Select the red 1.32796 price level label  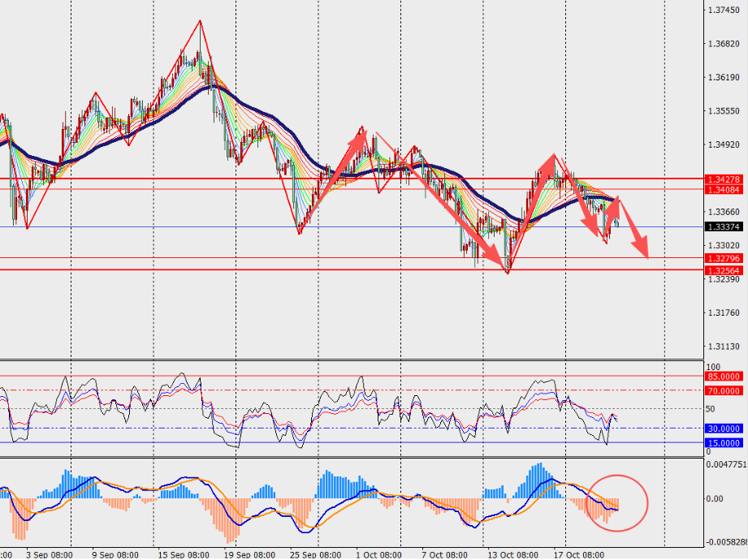click(723, 258)
